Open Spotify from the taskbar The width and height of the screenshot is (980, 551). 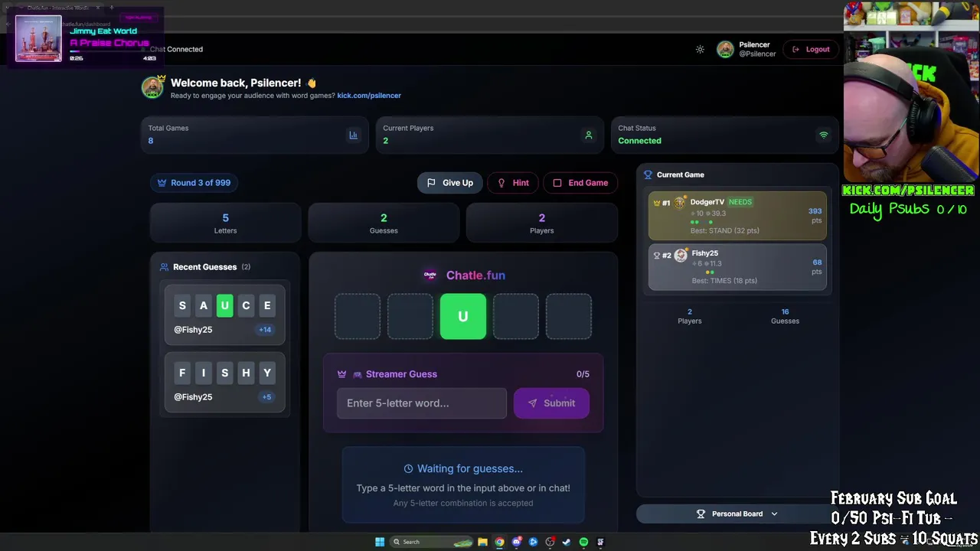[583, 542]
